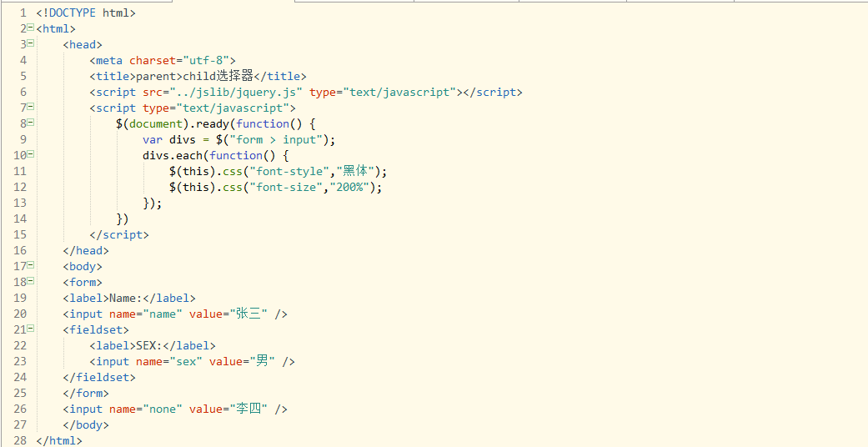
Task: Collapse the head fold marker on line 3
Action: (31, 43)
